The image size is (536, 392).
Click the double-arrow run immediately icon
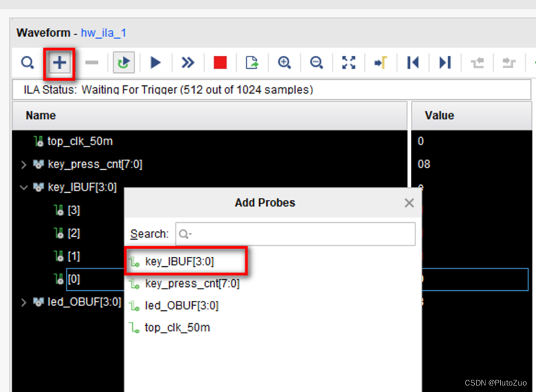pyautogui.click(x=187, y=62)
